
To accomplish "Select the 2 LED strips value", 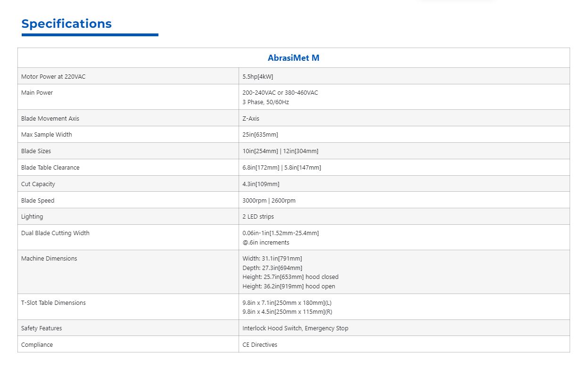I will [x=258, y=216].
